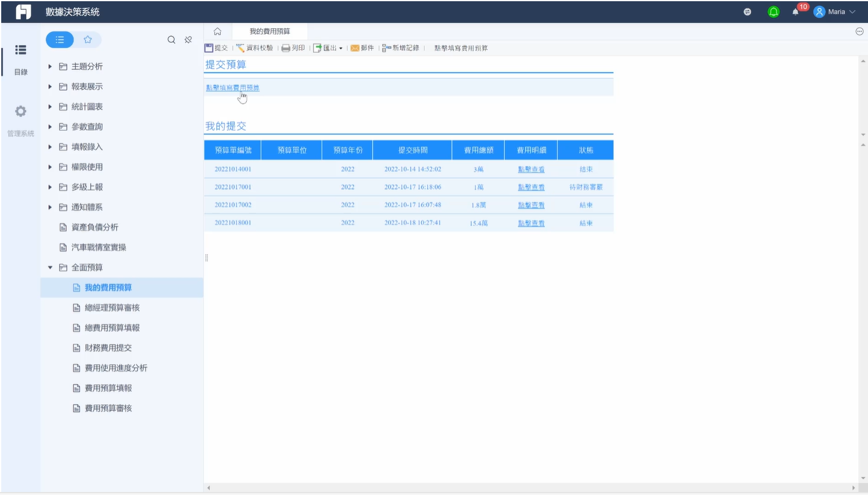Image resolution: width=868 pixels, height=495 pixels.
Task: Open the 匯出 export dropdown
Action: tap(328, 48)
